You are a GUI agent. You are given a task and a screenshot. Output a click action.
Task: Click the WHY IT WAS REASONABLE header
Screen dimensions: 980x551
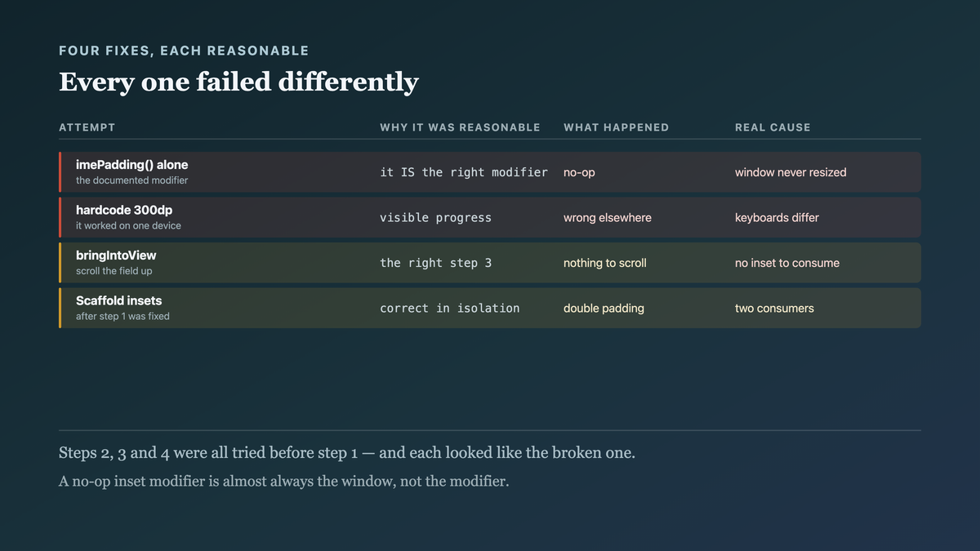tap(460, 127)
